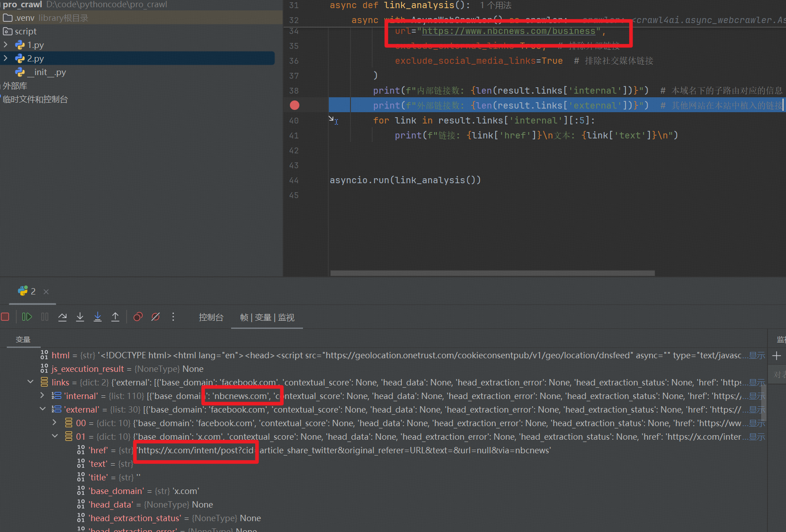Show full value of 00 entry

(757, 423)
